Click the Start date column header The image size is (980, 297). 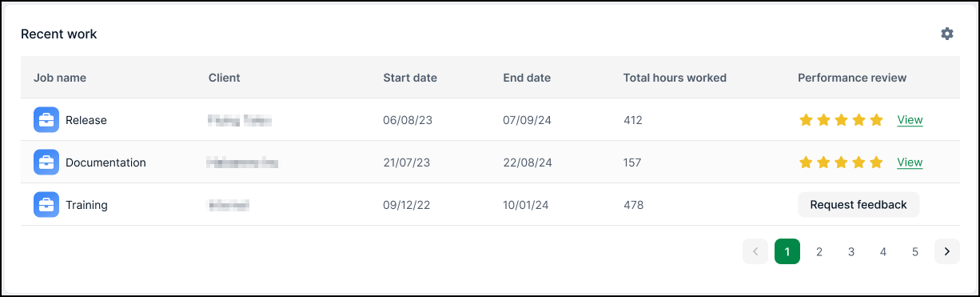410,78
